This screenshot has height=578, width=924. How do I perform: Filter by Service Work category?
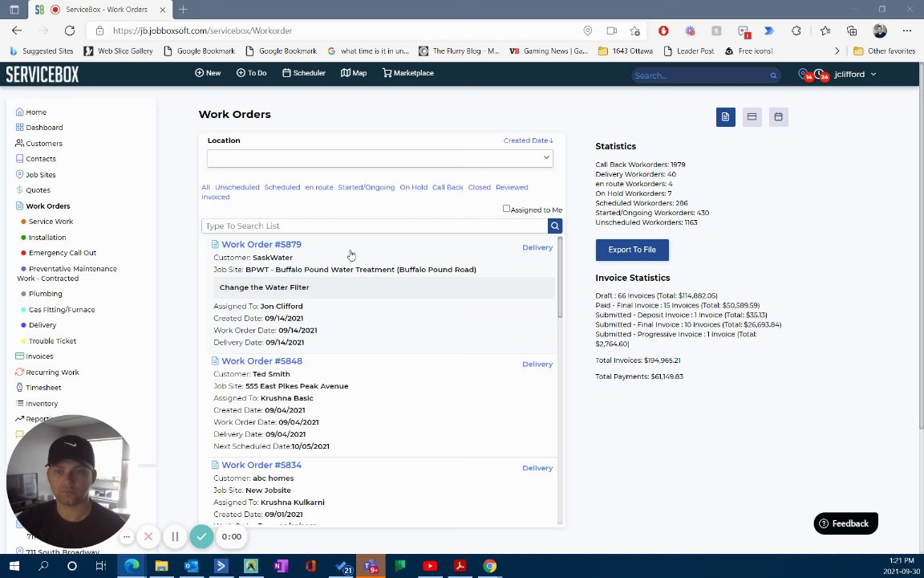tap(47, 222)
